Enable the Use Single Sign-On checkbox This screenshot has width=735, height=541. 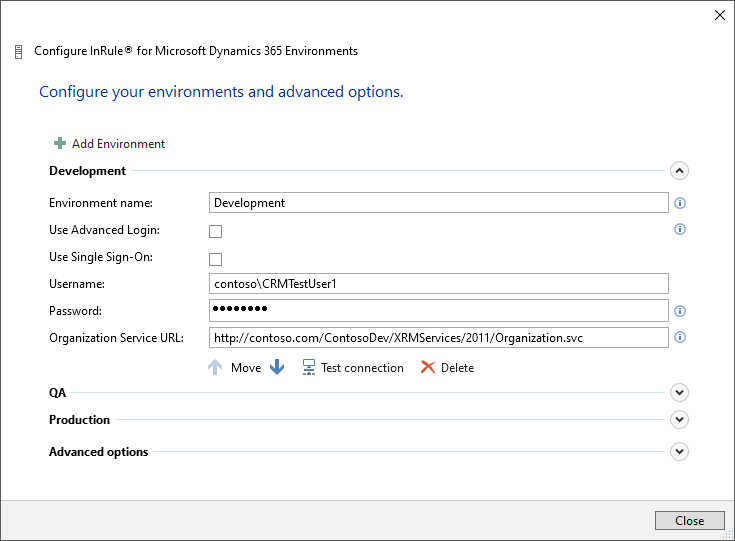216,259
